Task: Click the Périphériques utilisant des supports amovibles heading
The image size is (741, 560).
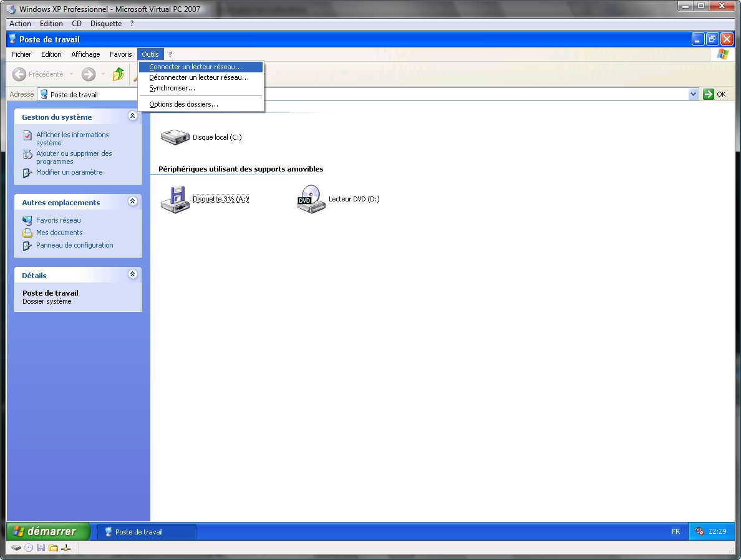Action: click(x=241, y=169)
